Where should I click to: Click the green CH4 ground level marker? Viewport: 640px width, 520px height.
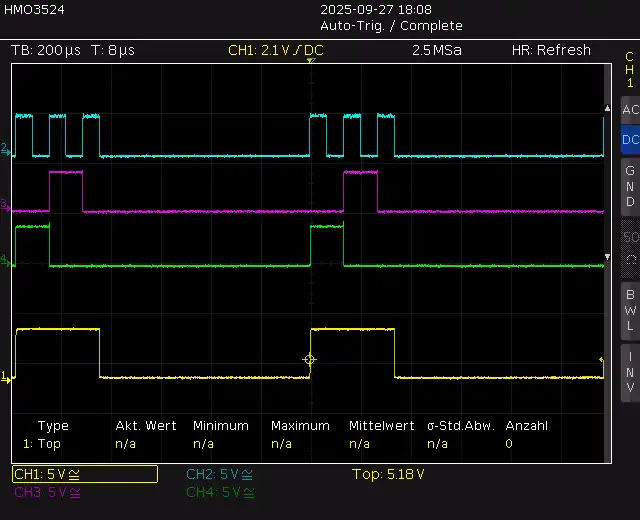[x=6, y=261]
